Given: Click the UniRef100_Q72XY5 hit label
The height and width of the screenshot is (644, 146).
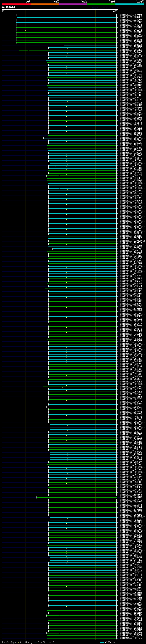Looking at the screenshot, I should pyautogui.click(x=131, y=341).
